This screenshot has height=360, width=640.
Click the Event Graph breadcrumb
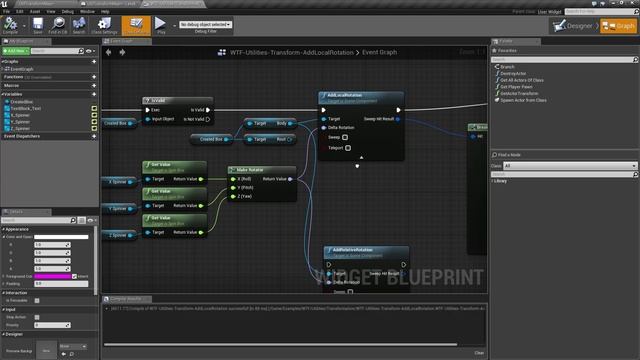point(379,52)
